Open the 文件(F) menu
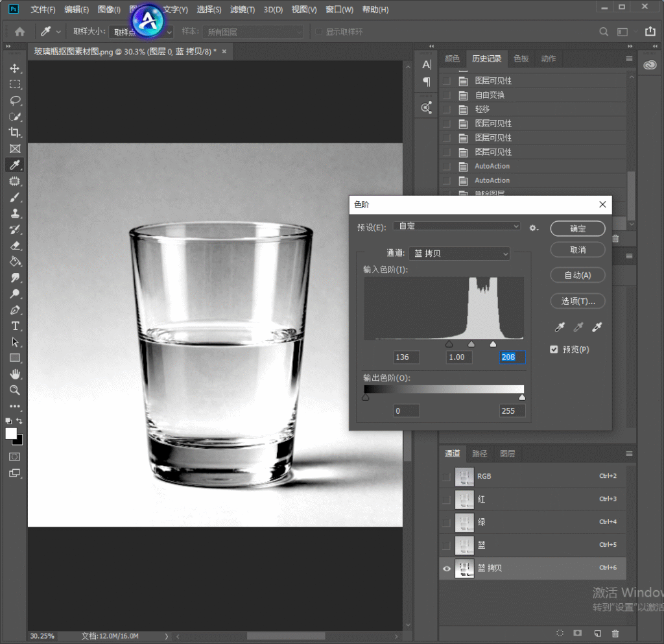The image size is (664, 644). point(43,9)
